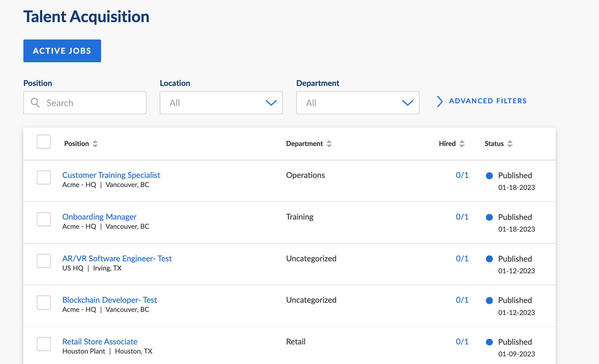Screen dimensions: 599x364
Task: Select the AR/VR Software Engineer row checkbox
Action: click(x=44, y=261)
